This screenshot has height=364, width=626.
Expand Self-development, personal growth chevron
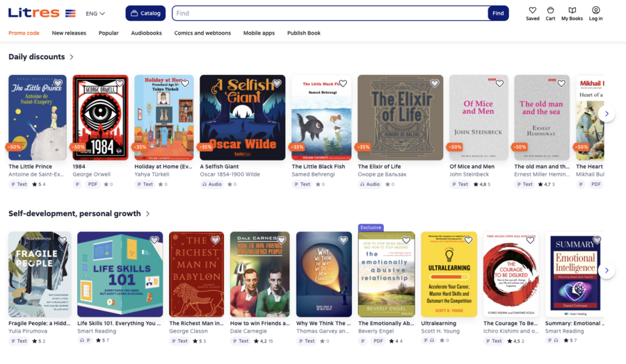point(147,214)
